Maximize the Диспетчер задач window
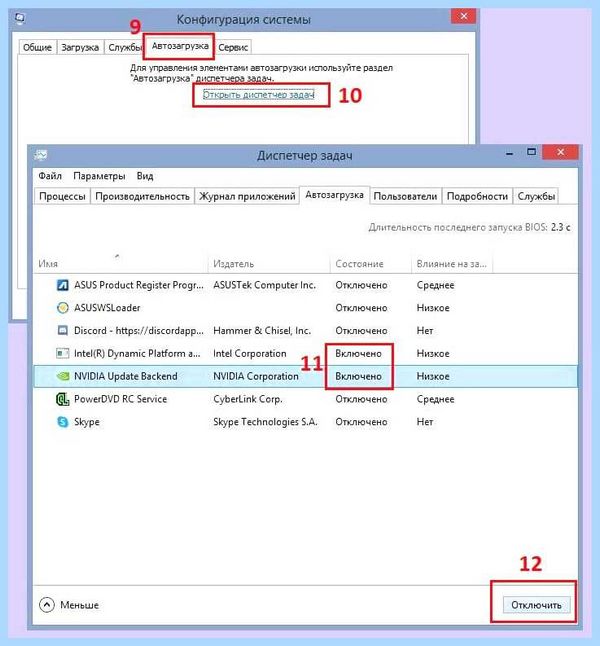The image size is (600, 646). tap(532, 152)
